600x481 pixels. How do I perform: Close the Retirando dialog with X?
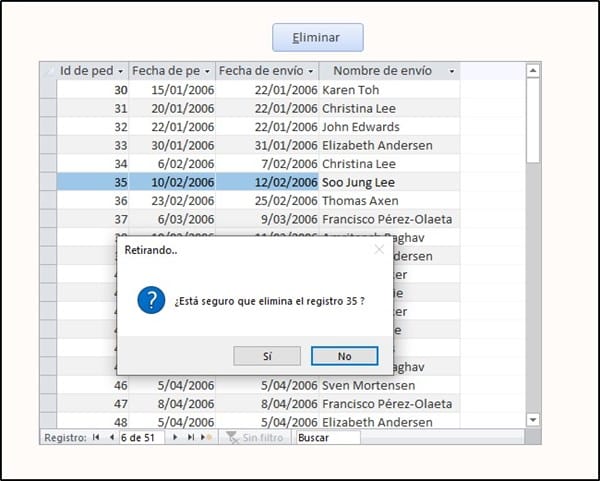(x=379, y=249)
